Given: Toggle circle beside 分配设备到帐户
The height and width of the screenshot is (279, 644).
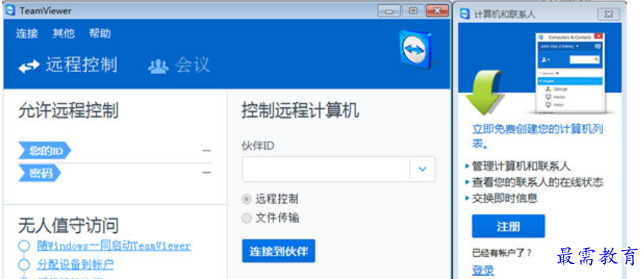Looking at the screenshot, I should 24,265.
